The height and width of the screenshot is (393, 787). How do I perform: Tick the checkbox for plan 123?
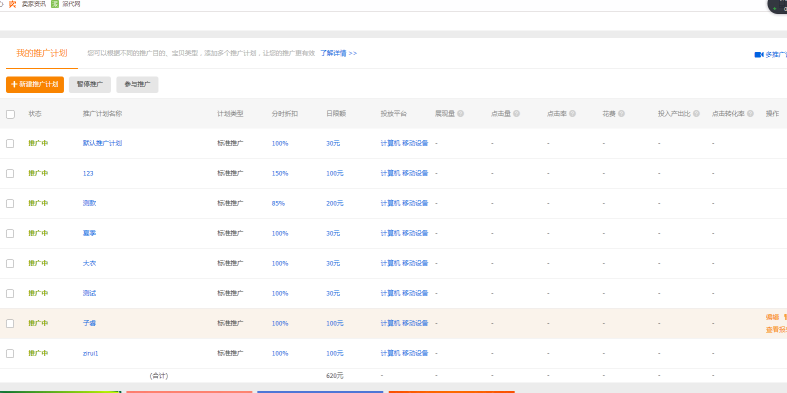[x=10, y=174]
